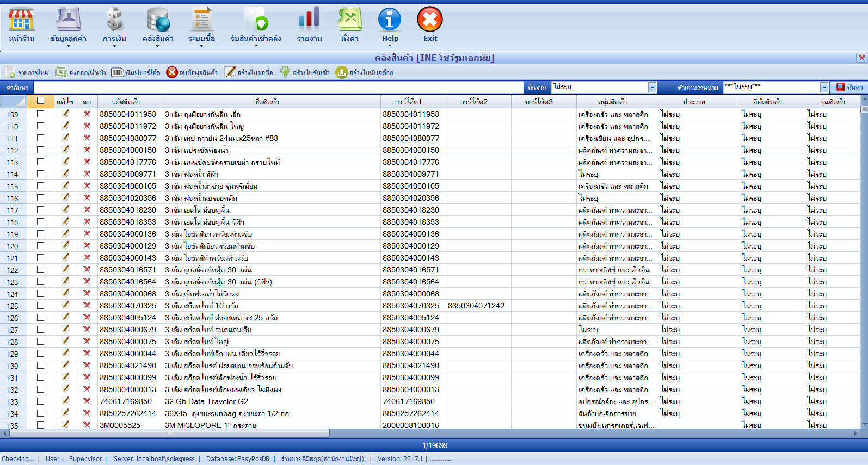Click ลบข้อมูลสินค้า delete product toolbar button
This screenshot has width=868, height=465.
[x=192, y=72]
